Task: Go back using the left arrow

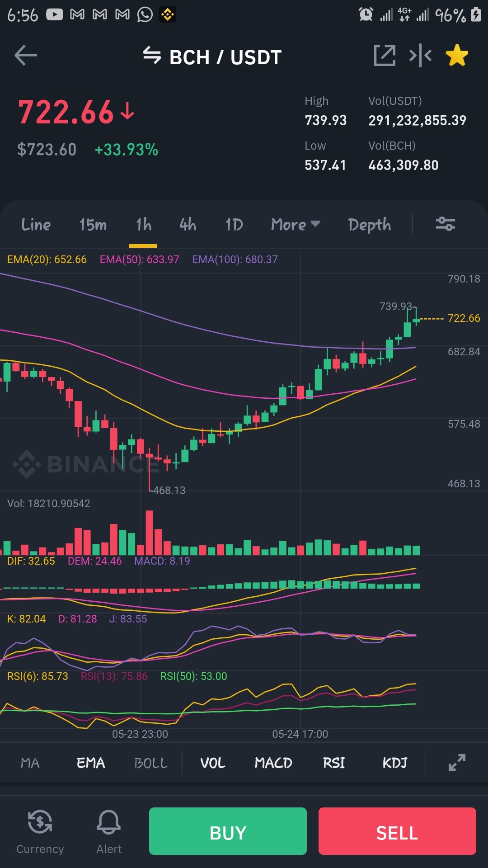Action: point(26,56)
